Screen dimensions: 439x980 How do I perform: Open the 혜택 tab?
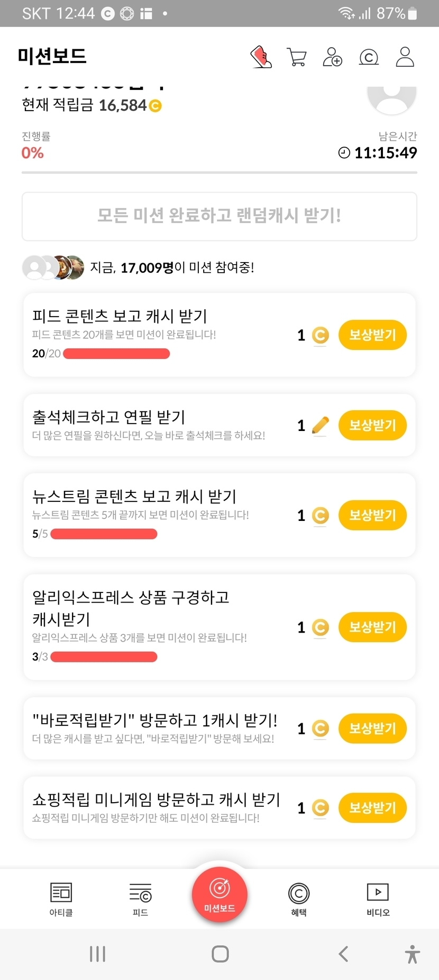(x=299, y=899)
